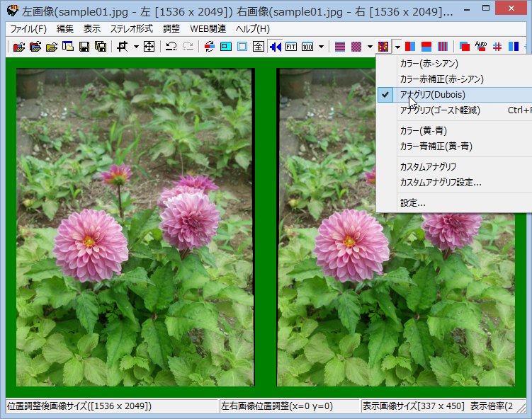Viewport: 532px width, 419px height.
Task: Click the greyed redo arrow icon
Action: (188, 47)
